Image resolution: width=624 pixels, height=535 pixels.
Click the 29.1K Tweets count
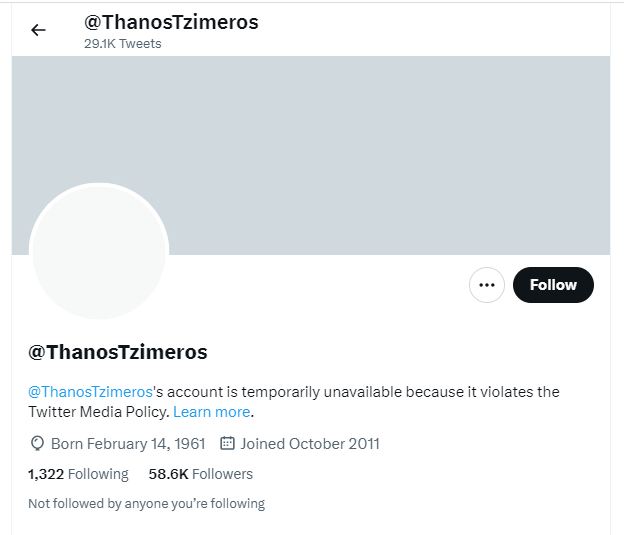pyautogui.click(x=122, y=44)
